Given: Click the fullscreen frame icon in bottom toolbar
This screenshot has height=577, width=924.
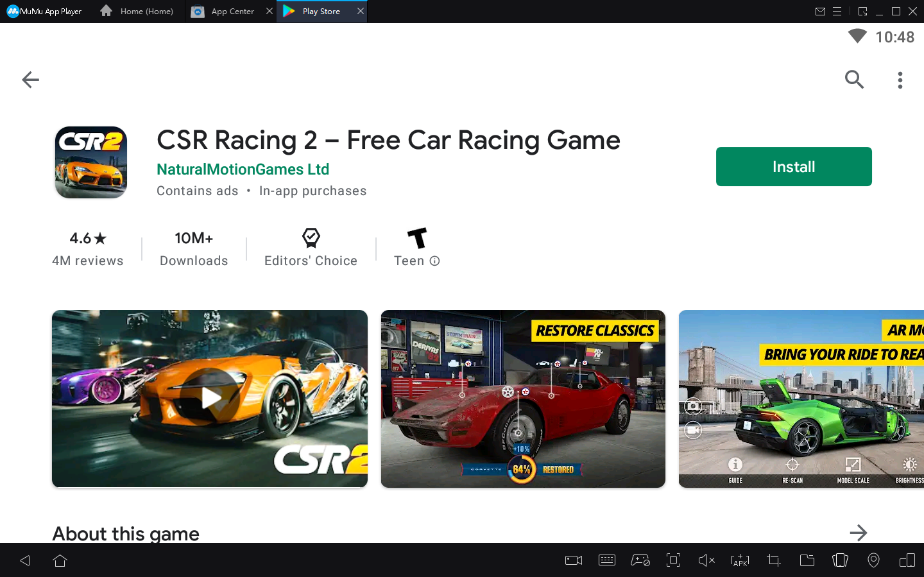Looking at the screenshot, I should point(674,560).
